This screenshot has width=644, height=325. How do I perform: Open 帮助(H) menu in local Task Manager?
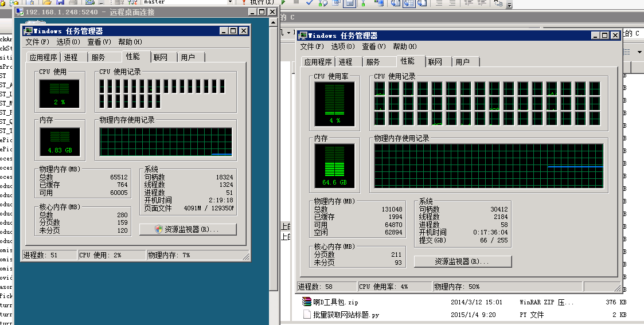point(405,46)
